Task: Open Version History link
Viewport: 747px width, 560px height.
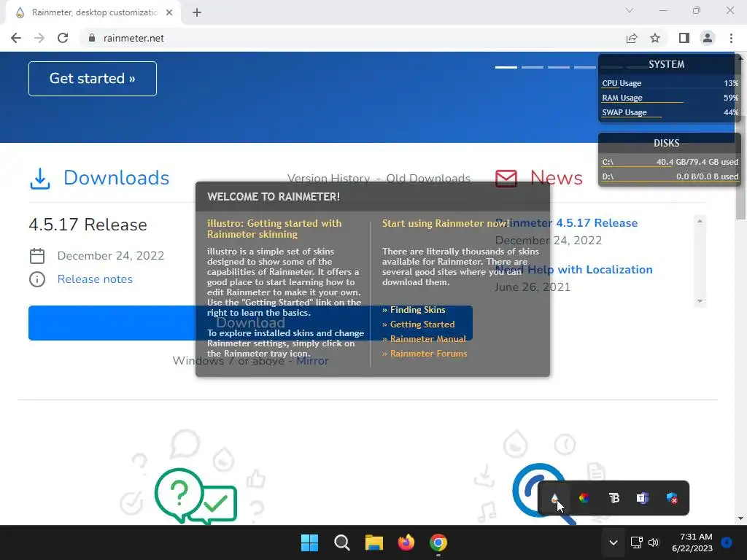Action: [x=329, y=179]
